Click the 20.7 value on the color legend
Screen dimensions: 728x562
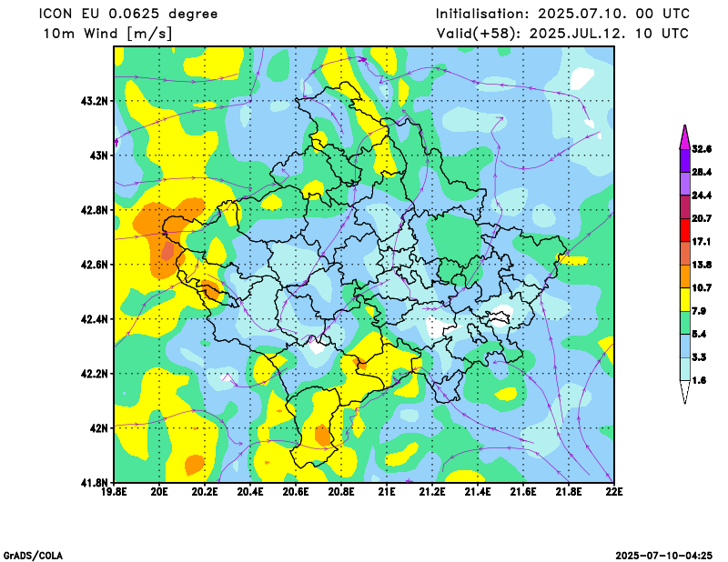pos(702,218)
